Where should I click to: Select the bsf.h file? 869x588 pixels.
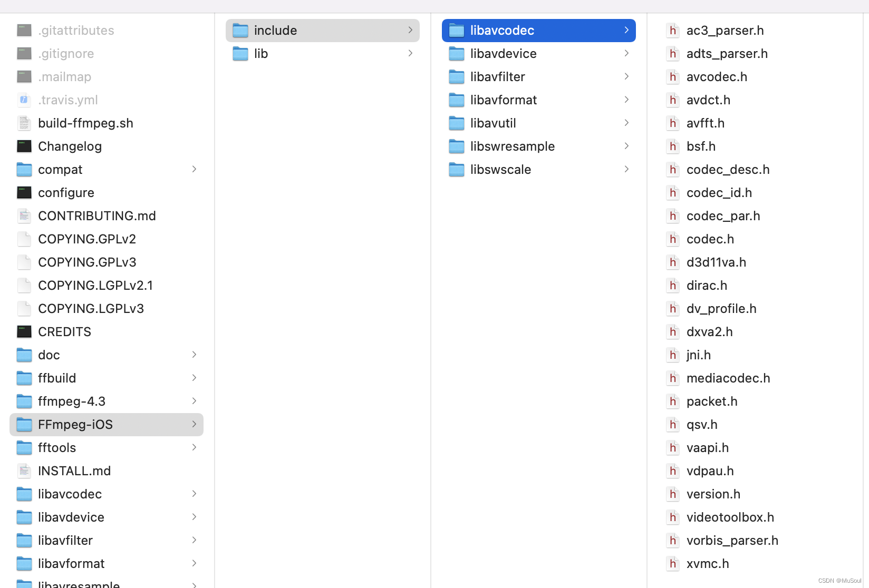tap(755, 146)
